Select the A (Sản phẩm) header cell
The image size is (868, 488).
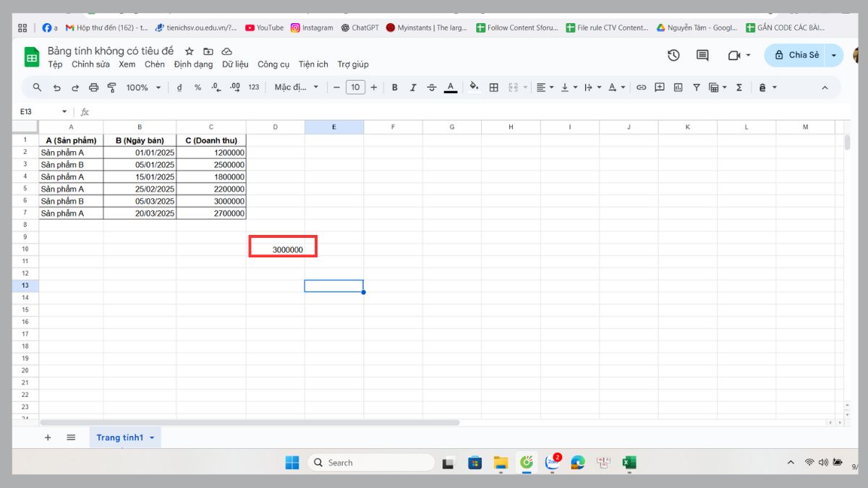71,140
